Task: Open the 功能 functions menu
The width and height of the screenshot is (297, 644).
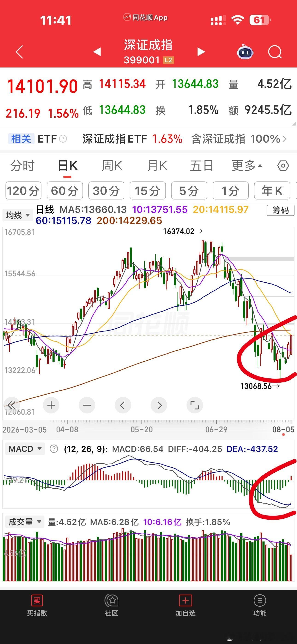Action: pos(260,606)
